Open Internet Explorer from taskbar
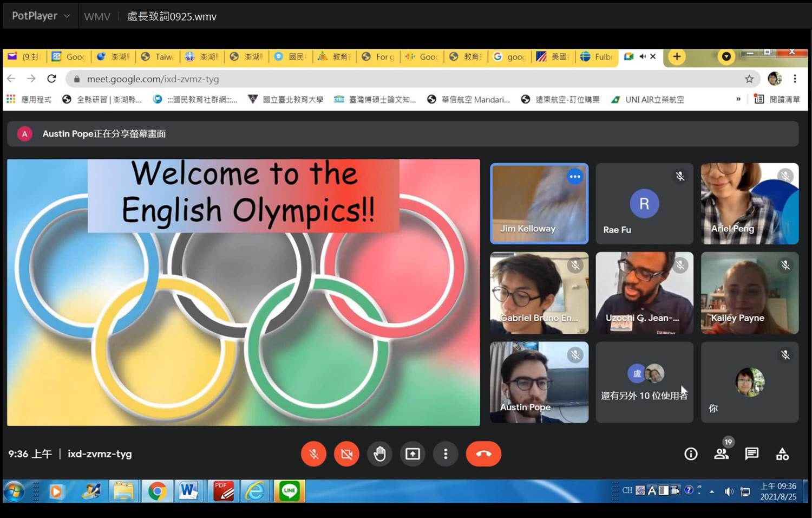812x518 pixels. pos(255,491)
